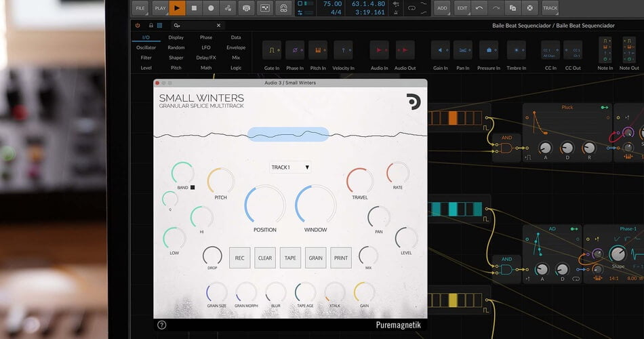
Task: Pick the Audio In module icon
Action: click(379, 50)
